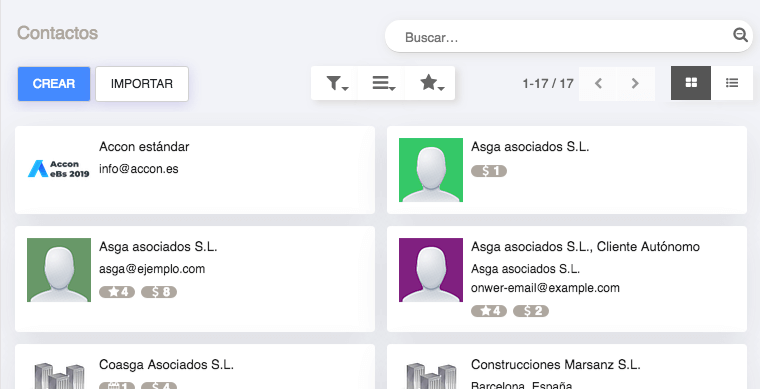
Task: Click onwer-email@example.com text
Action: pyautogui.click(x=545, y=288)
